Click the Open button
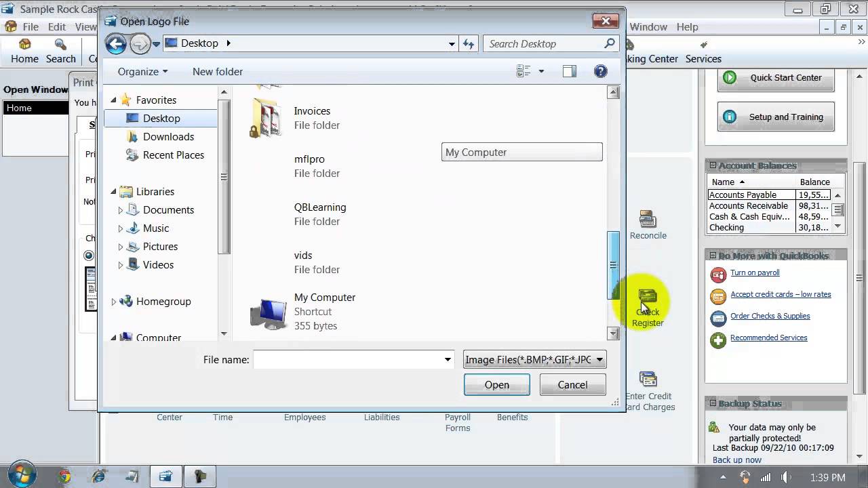The image size is (868, 488). pyautogui.click(x=496, y=385)
